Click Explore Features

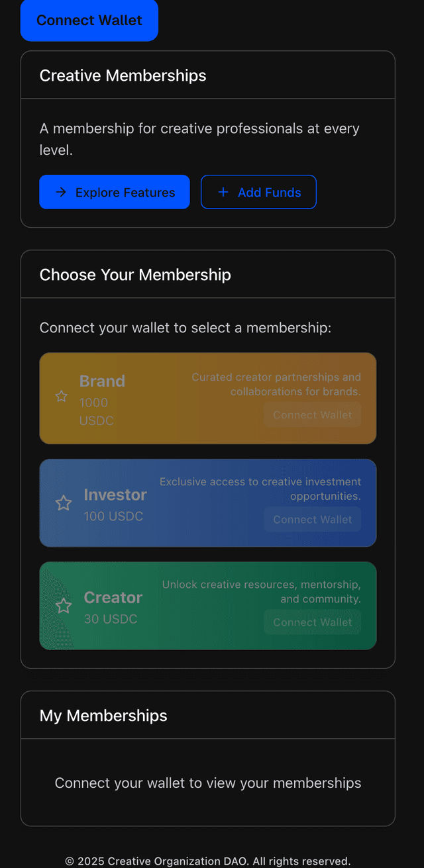click(114, 192)
